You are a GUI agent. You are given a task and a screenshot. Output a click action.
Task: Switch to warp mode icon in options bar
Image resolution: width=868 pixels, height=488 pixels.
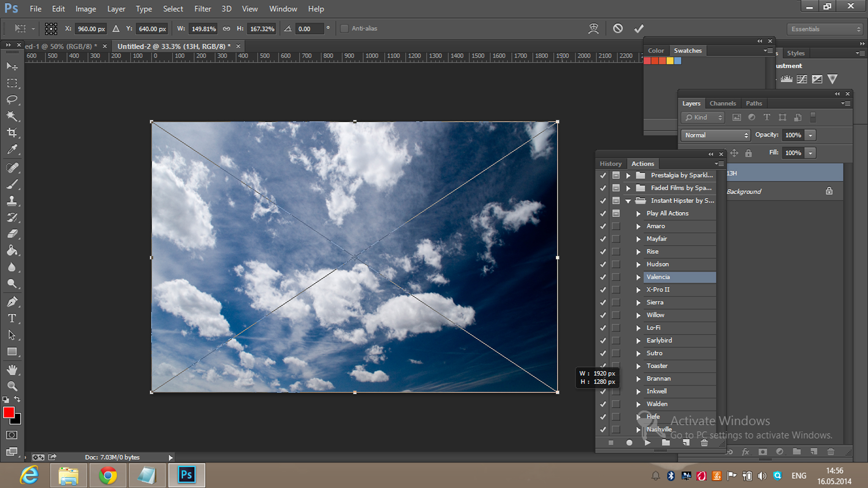point(593,28)
